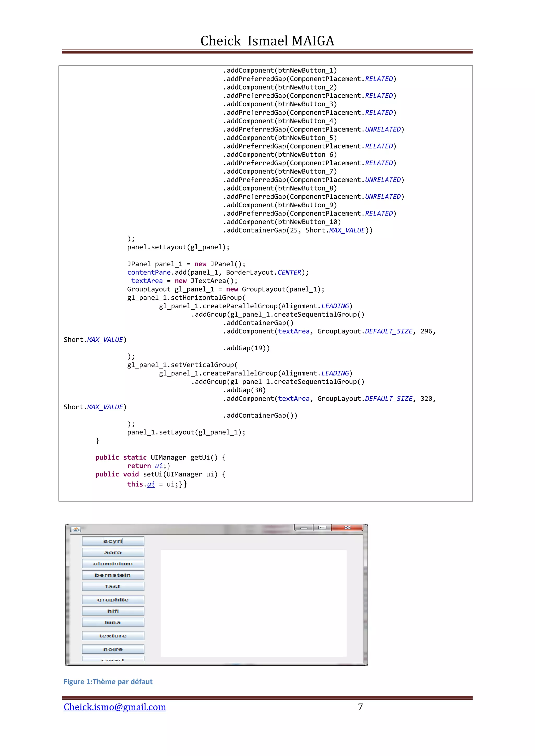Select the aero theme button
The height and width of the screenshot is (756, 535).
pyautogui.click(x=113, y=552)
